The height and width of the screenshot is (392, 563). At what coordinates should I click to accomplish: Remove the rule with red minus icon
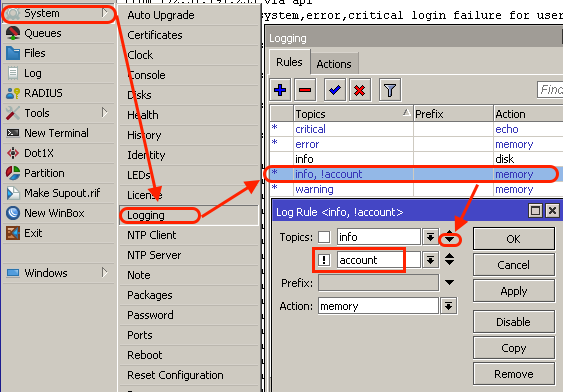pyautogui.click(x=305, y=90)
